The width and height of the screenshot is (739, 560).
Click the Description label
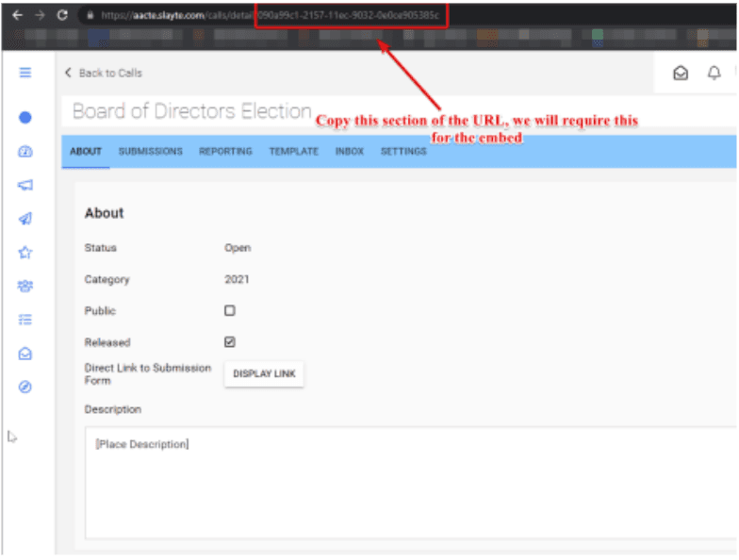click(113, 409)
